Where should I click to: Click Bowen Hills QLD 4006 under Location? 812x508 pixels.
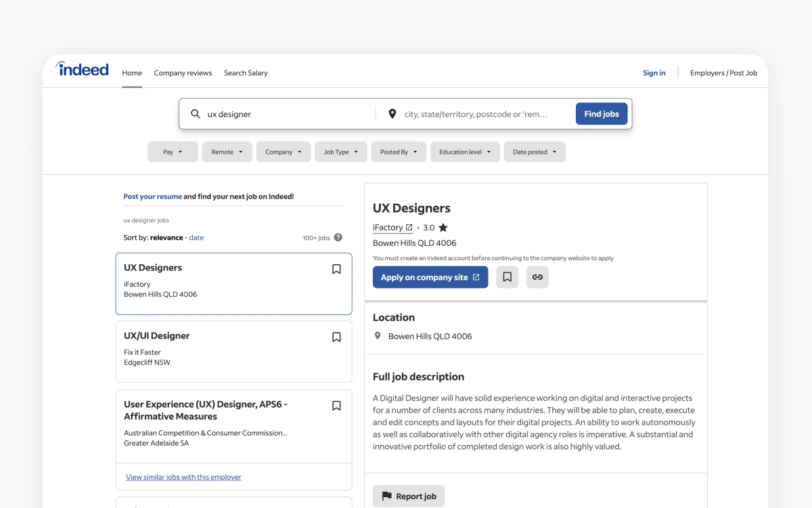(x=430, y=336)
